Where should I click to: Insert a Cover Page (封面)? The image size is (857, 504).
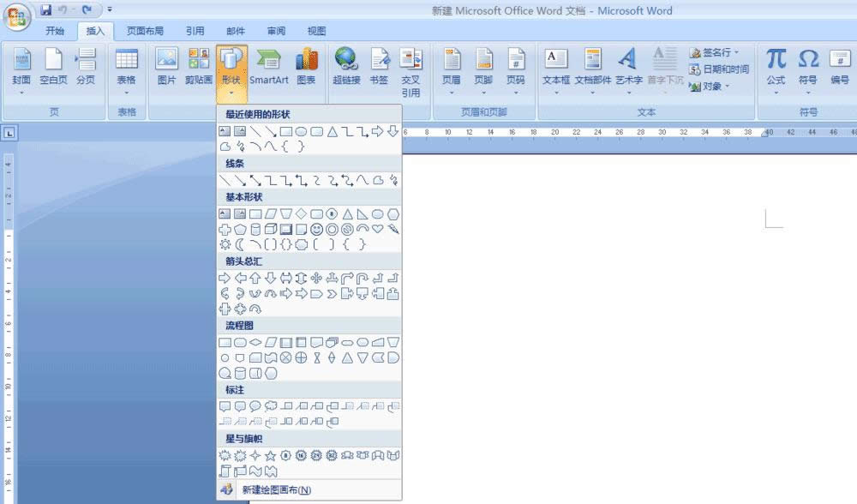22,69
